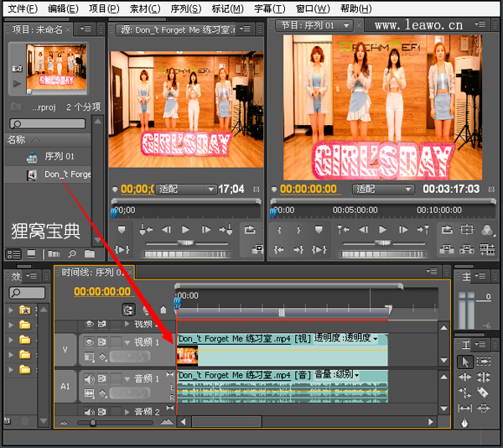Select the Selection (arrow) tool
The height and width of the screenshot is (448, 503).
click(x=464, y=362)
